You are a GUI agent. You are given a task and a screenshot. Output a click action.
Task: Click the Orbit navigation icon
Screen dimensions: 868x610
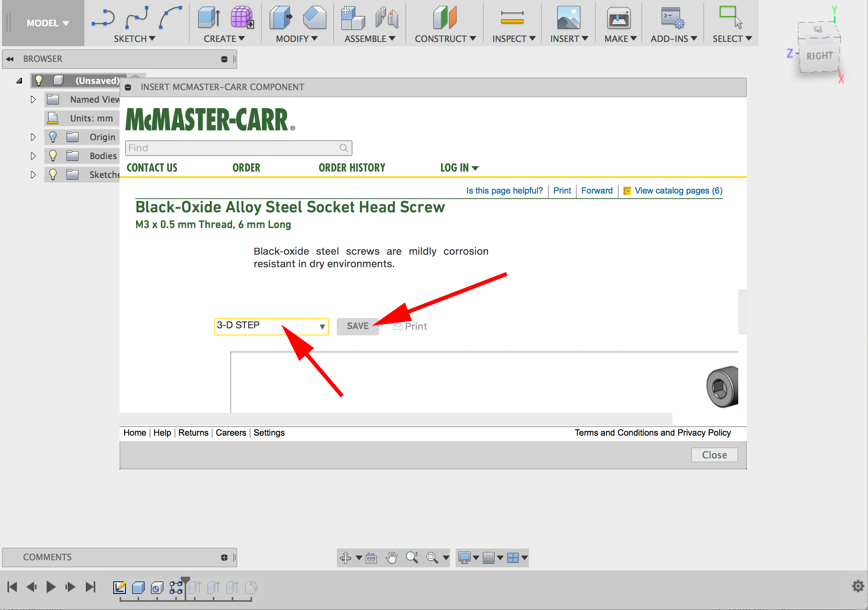[345, 558]
